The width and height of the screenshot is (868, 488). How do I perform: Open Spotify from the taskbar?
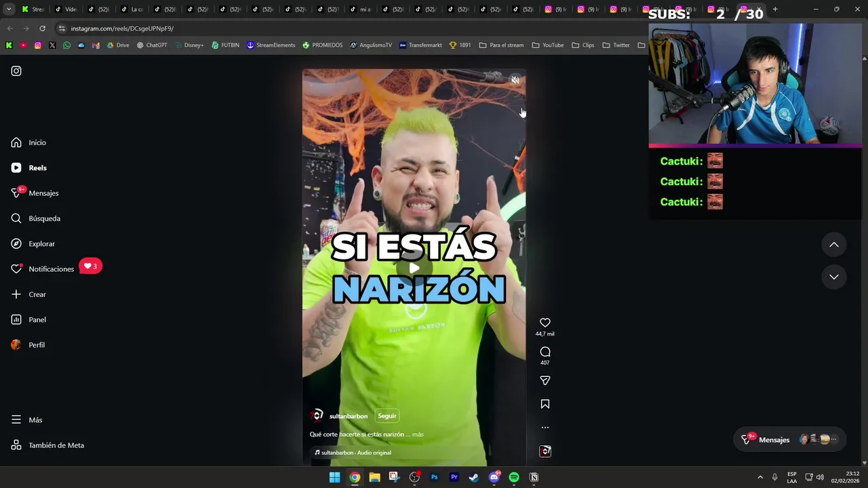pos(514,477)
